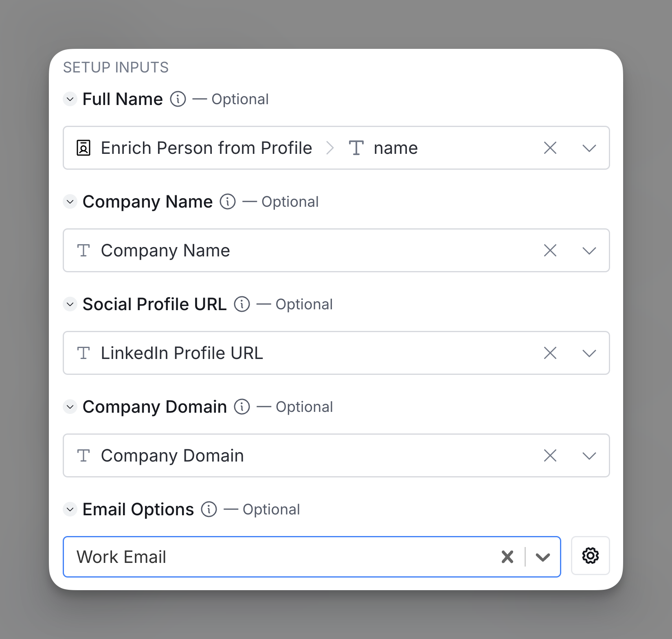Clear the Company Name field value
Viewport: 672px width, 639px height.
click(550, 250)
